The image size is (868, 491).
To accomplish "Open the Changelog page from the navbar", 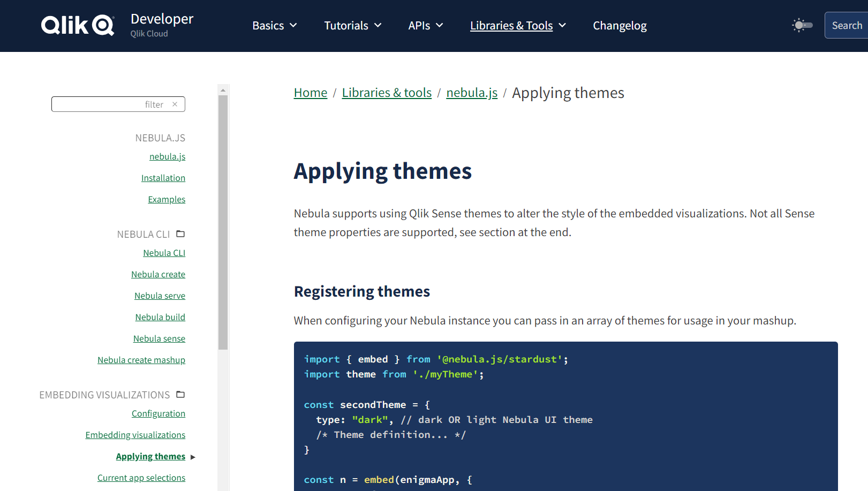I will point(620,25).
